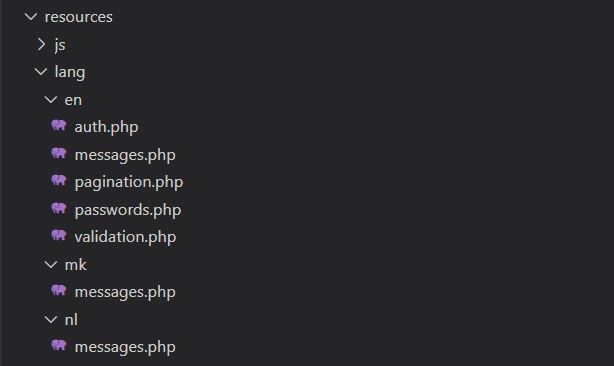The height and width of the screenshot is (366, 614).
Task: Collapse the mk folder chevron
Action: click(51, 265)
